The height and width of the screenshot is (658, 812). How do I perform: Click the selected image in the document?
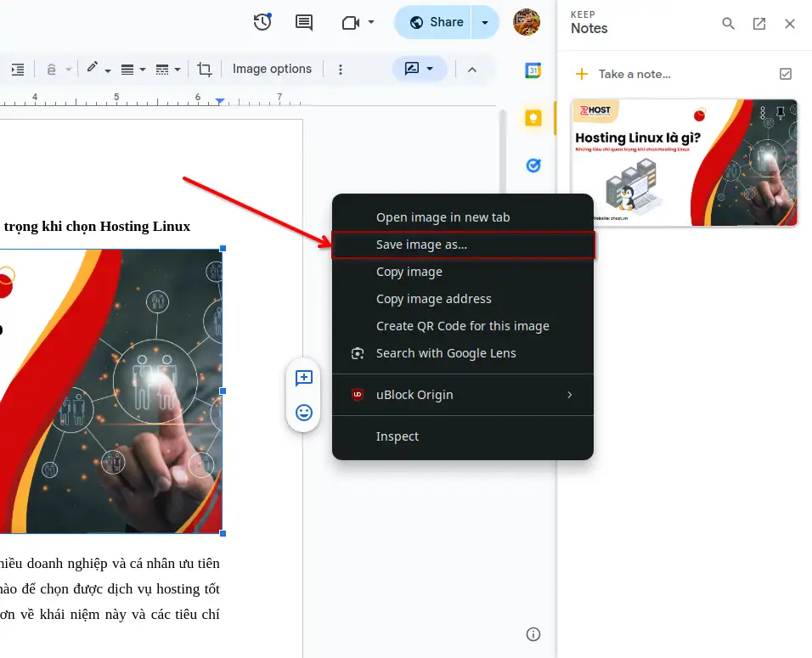pos(110,391)
